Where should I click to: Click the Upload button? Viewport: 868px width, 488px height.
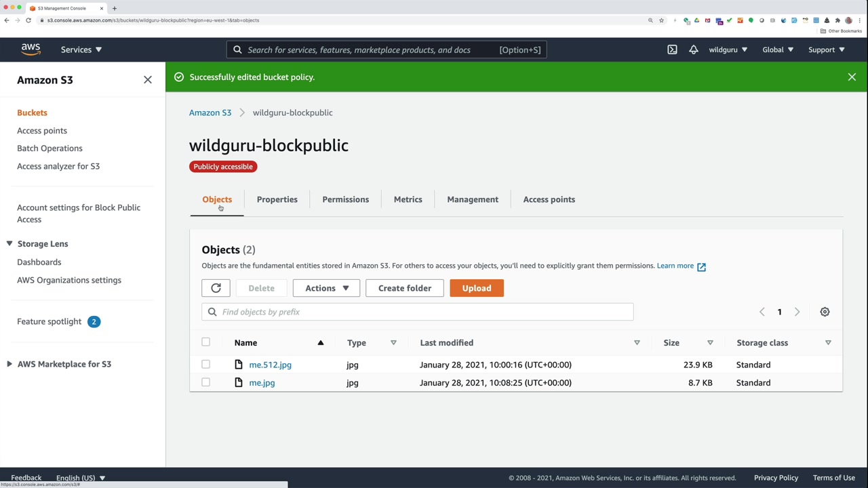[x=477, y=288]
